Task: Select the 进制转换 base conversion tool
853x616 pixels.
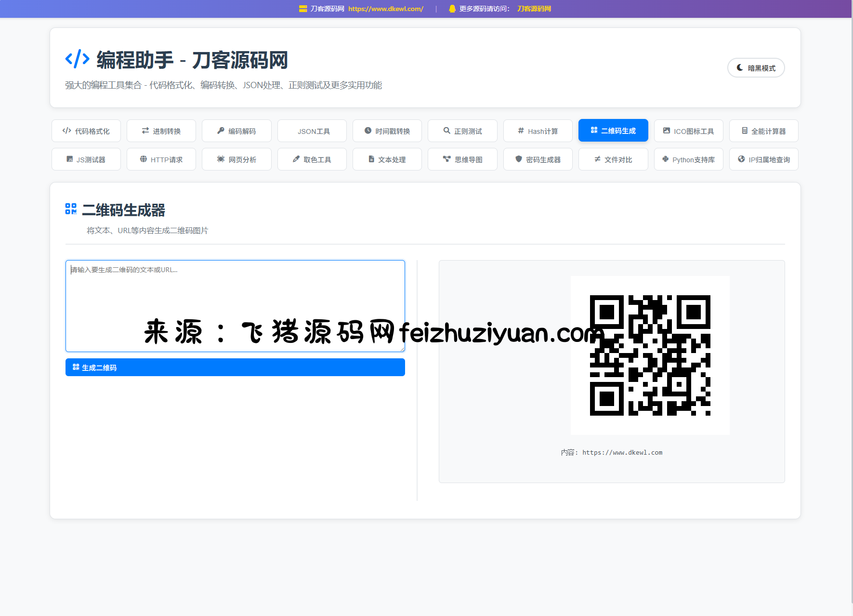Action: click(x=161, y=131)
